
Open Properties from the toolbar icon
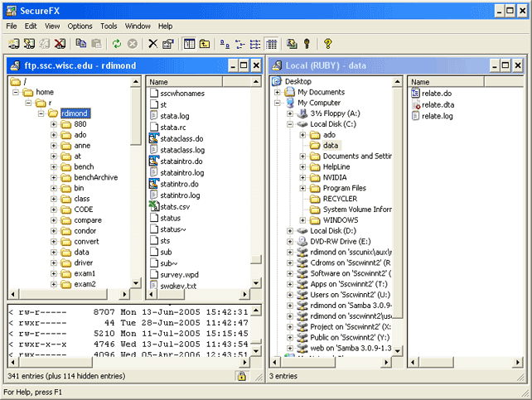[x=168, y=44]
